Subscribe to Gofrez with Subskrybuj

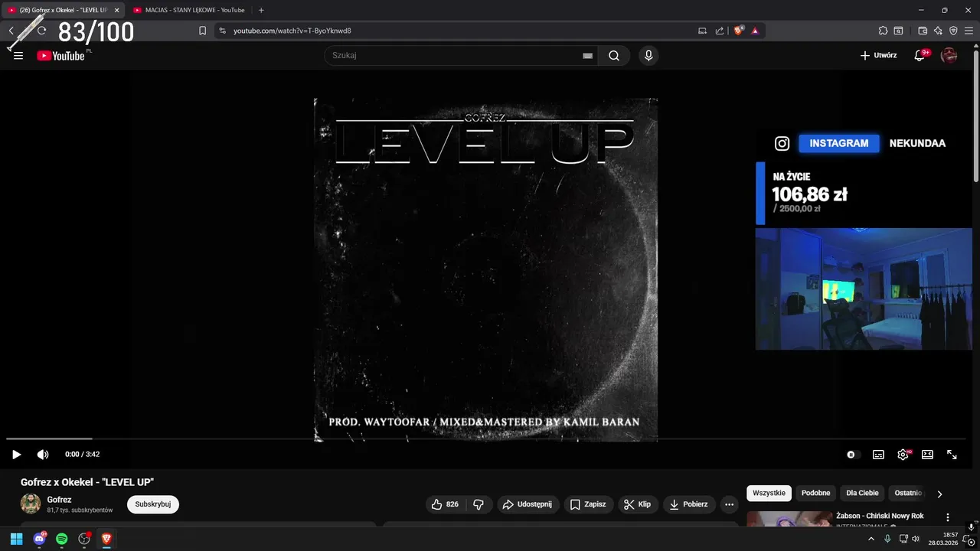[x=153, y=504]
